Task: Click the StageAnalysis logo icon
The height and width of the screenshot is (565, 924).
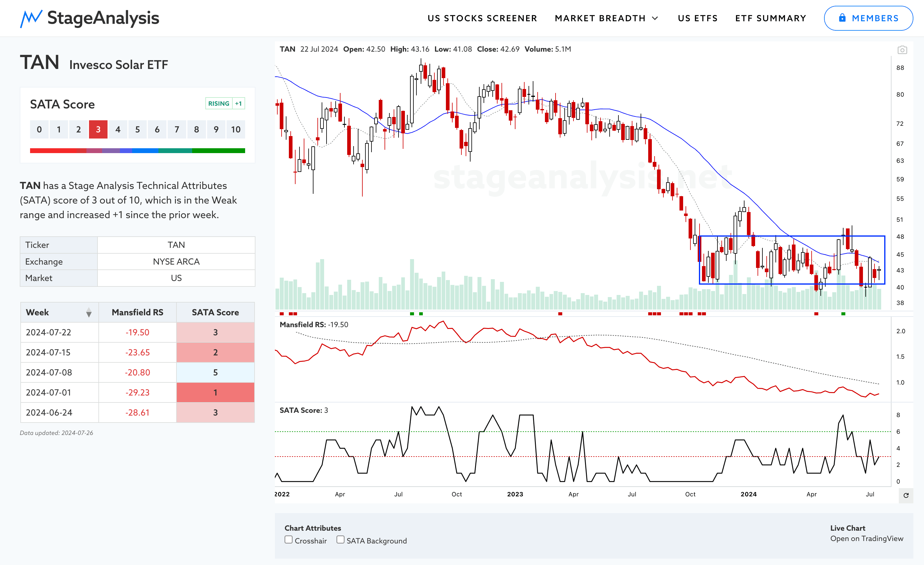Action: tap(31, 18)
